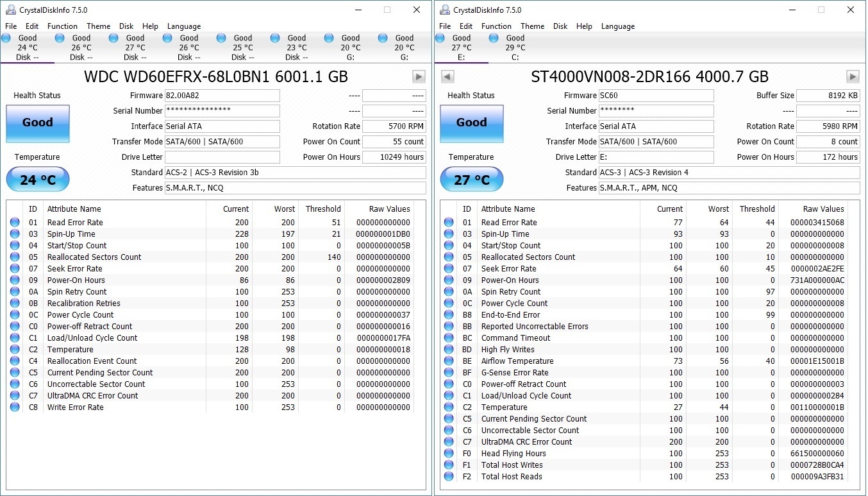The width and height of the screenshot is (868, 496).
Task: Click the 27 °C temperature button in right window
Action: [x=472, y=180]
